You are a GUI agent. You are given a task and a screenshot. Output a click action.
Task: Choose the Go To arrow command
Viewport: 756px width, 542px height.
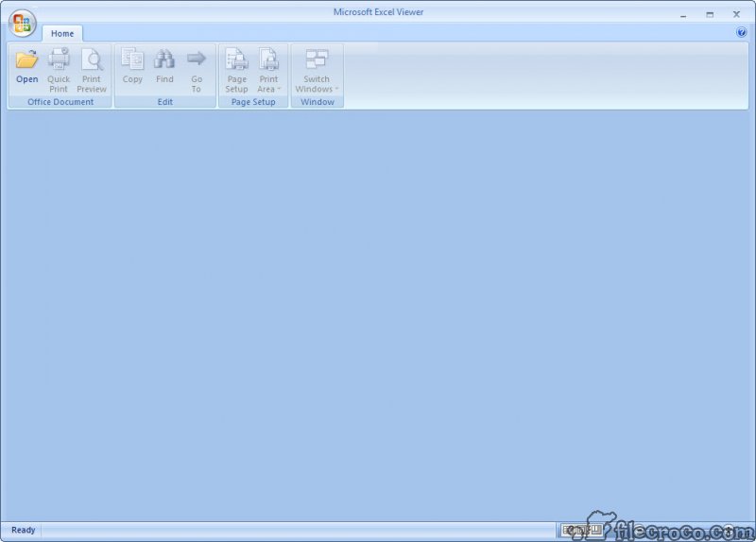[197, 70]
